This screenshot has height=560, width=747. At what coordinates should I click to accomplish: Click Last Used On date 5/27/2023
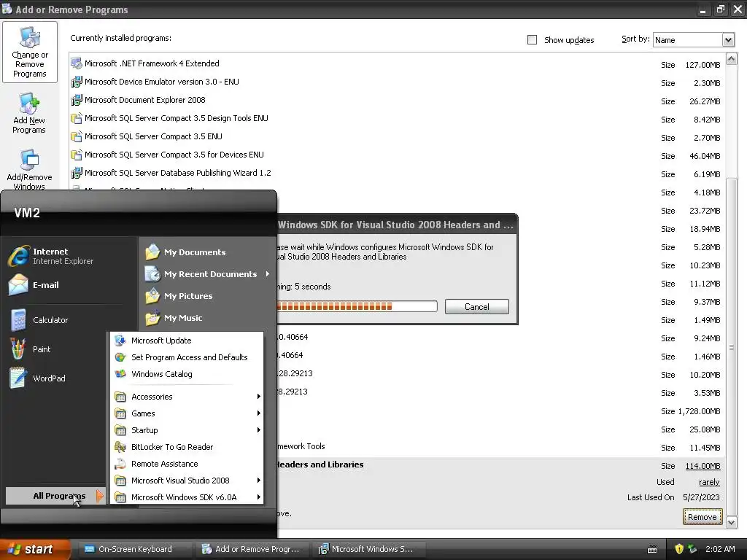click(x=701, y=497)
